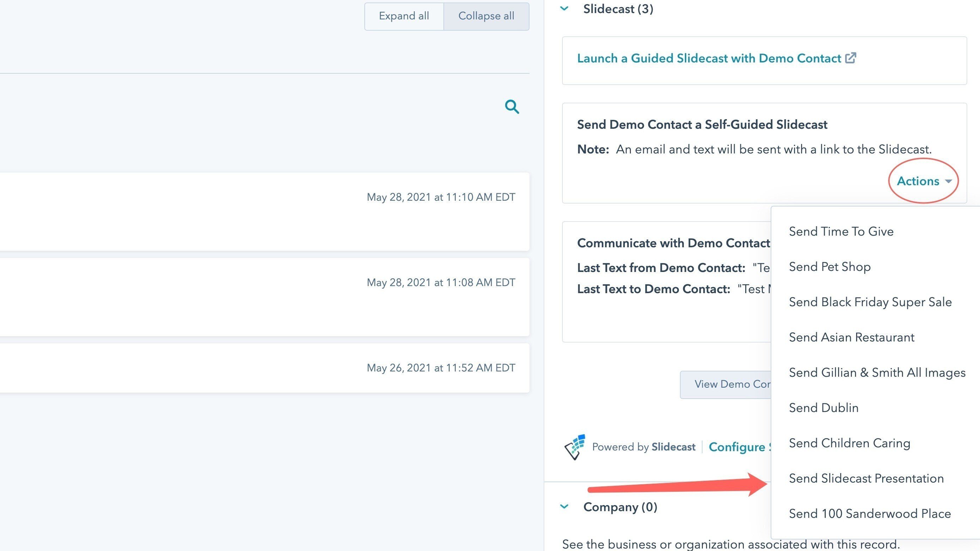Pick Send Dublin from menu
Image resolution: width=980 pixels, height=551 pixels.
(x=824, y=408)
